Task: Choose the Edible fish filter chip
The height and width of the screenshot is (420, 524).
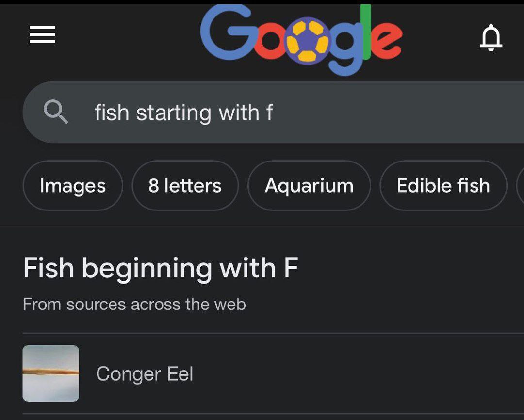Action: pos(443,186)
